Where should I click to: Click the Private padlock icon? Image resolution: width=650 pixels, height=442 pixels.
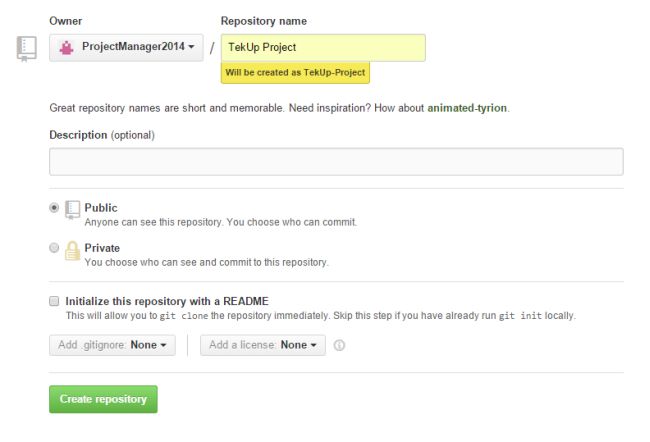point(72,251)
